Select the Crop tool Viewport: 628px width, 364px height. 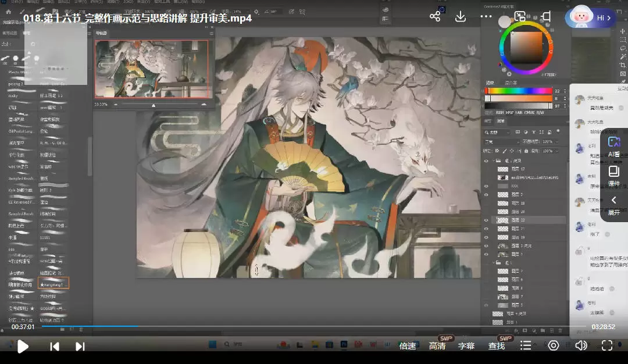pyautogui.click(x=623, y=65)
